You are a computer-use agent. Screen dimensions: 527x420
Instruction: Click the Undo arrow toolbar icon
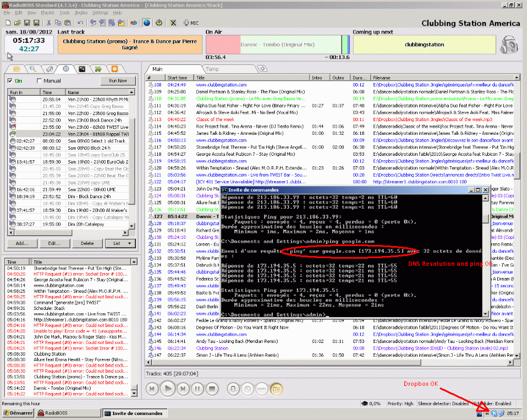[80, 23]
